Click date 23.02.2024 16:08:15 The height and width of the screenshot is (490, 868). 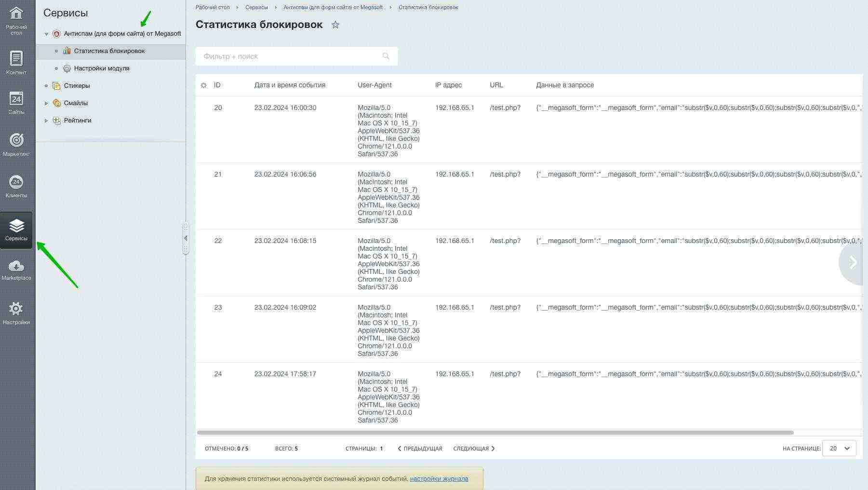285,241
